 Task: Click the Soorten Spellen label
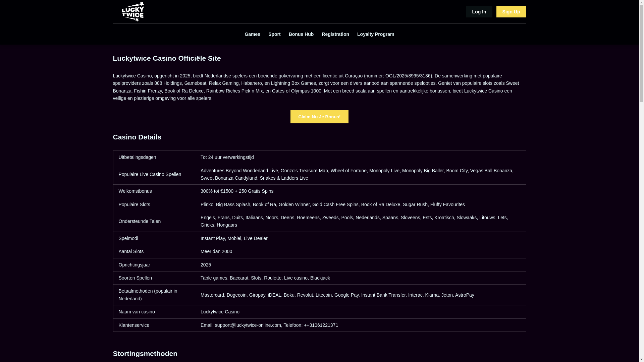coord(154,278)
